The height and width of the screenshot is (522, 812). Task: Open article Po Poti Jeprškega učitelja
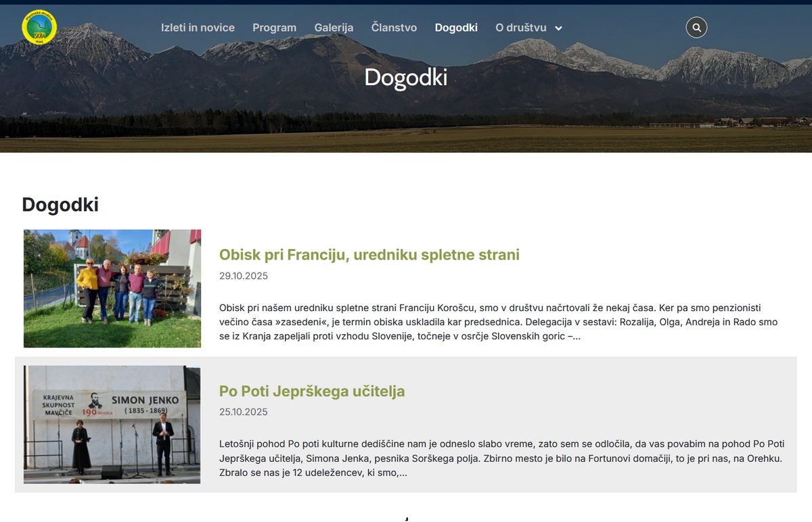[312, 391]
